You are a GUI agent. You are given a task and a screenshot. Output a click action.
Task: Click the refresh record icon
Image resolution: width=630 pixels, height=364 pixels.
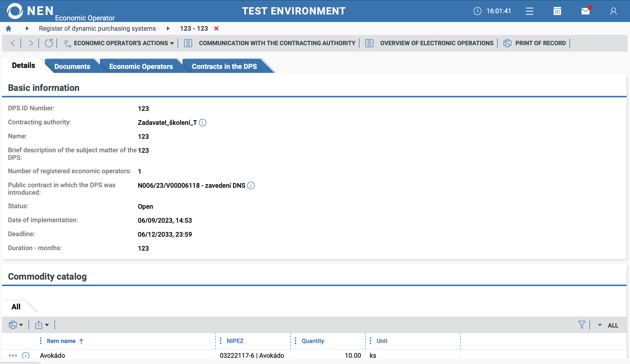click(49, 43)
